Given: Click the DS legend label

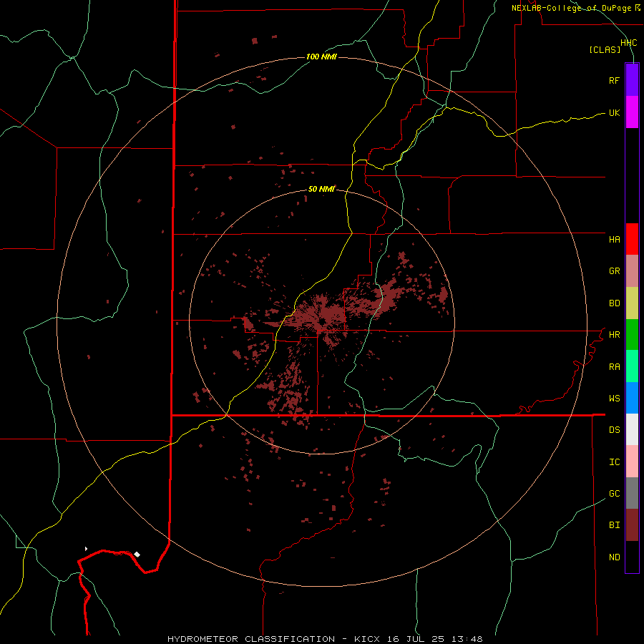Looking at the screenshot, I should 614,430.
